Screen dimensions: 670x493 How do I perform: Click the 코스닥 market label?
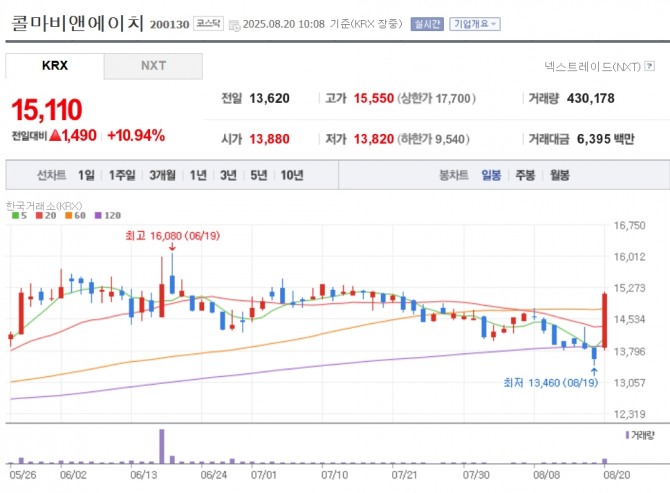pyautogui.click(x=208, y=23)
